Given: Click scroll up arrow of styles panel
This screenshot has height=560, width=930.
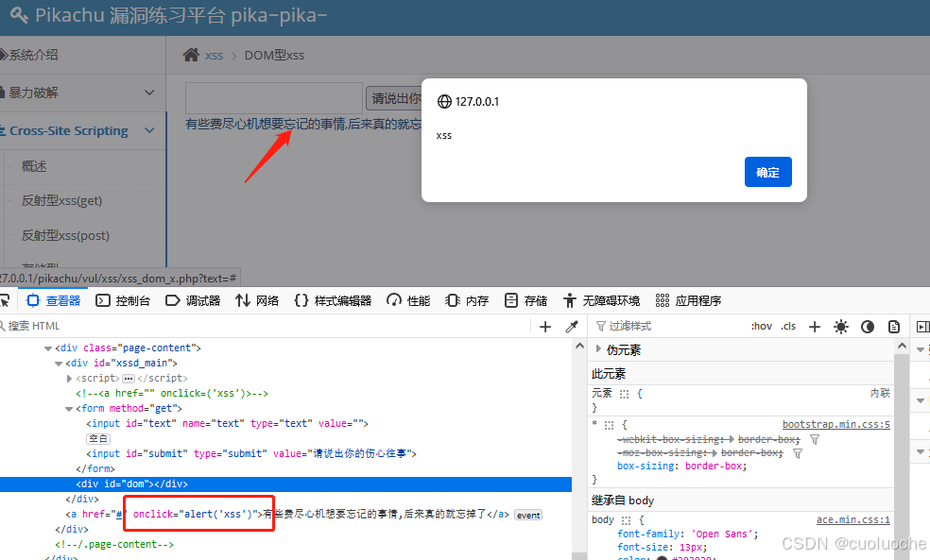Looking at the screenshot, I should point(903,346).
